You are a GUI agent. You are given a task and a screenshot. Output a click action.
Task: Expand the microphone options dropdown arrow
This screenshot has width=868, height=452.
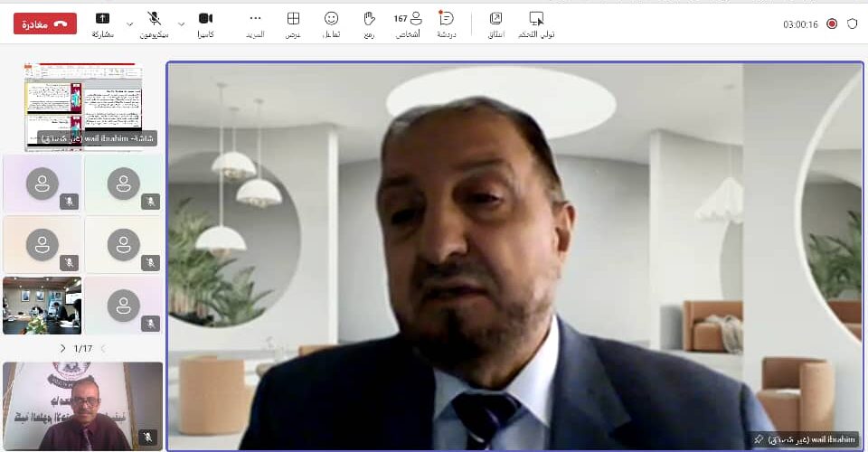(x=130, y=24)
